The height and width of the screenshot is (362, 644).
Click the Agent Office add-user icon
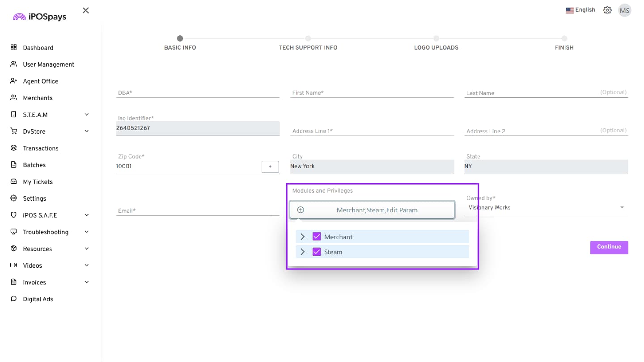pyautogui.click(x=13, y=81)
